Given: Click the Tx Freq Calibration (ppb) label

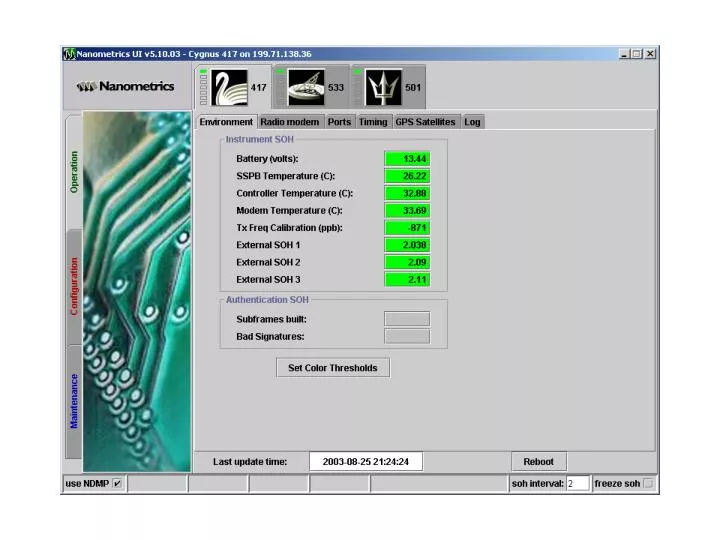Looking at the screenshot, I should point(289,228).
